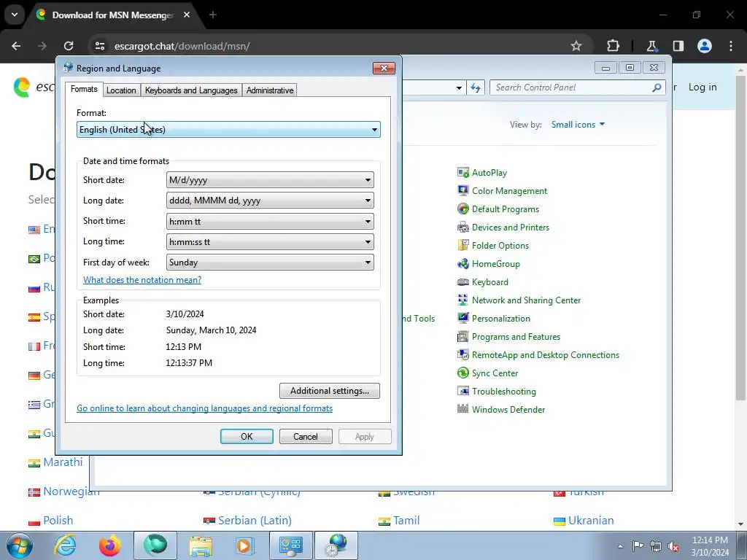The height and width of the screenshot is (560, 747).
Task: Open Chrome profile avatar
Action: click(705, 46)
